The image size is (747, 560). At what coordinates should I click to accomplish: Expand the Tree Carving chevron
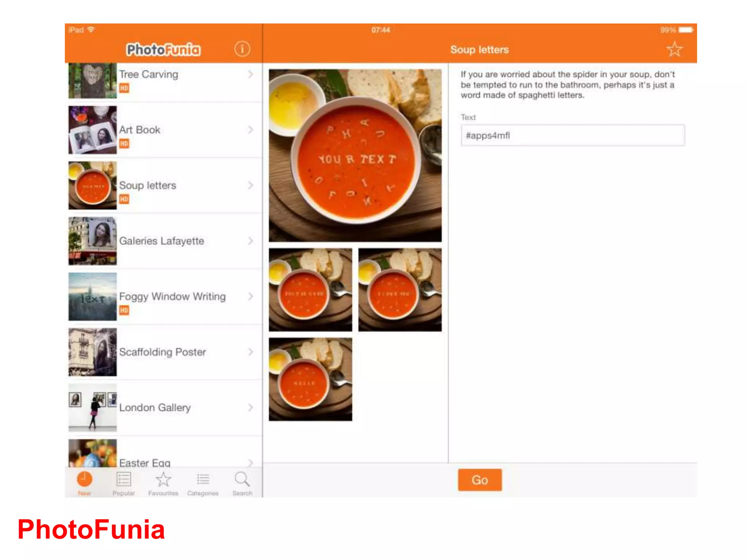[251, 74]
